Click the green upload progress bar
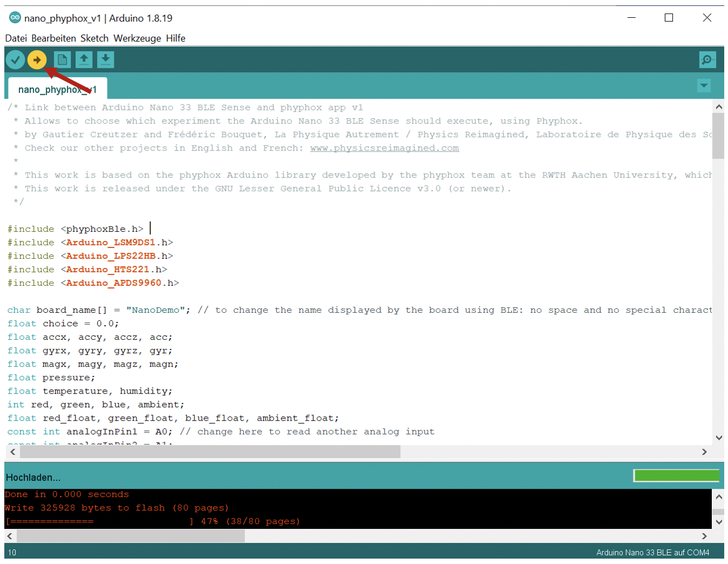 pos(676,476)
